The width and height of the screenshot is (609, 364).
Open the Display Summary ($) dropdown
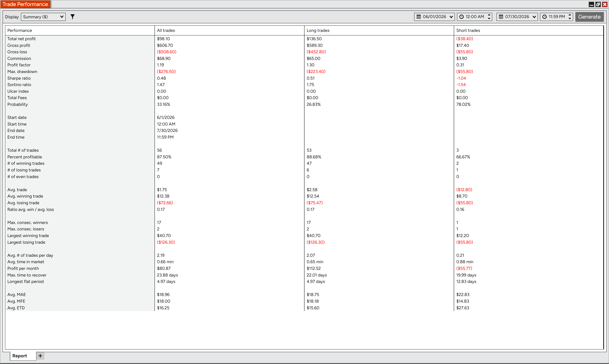43,17
